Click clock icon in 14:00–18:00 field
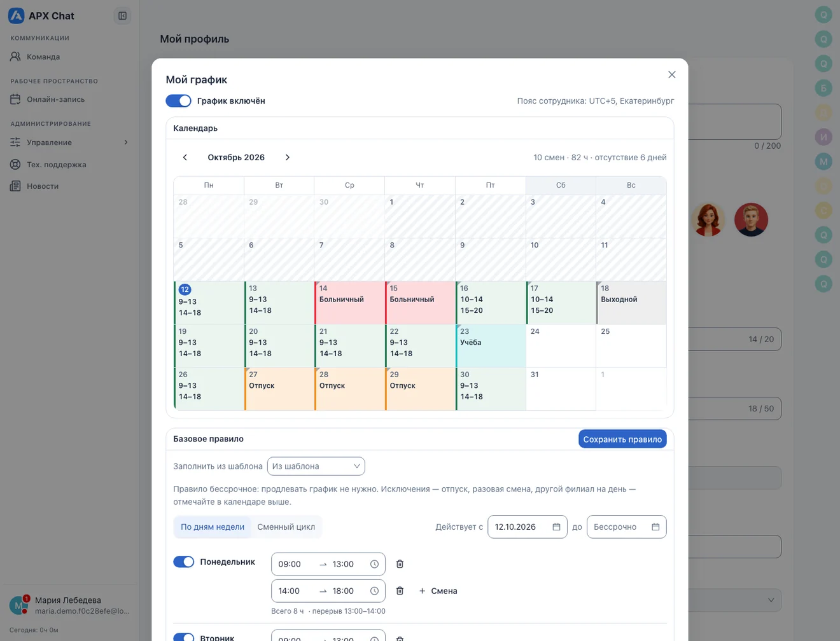The height and width of the screenshot is (641, 840). point(374,591)
